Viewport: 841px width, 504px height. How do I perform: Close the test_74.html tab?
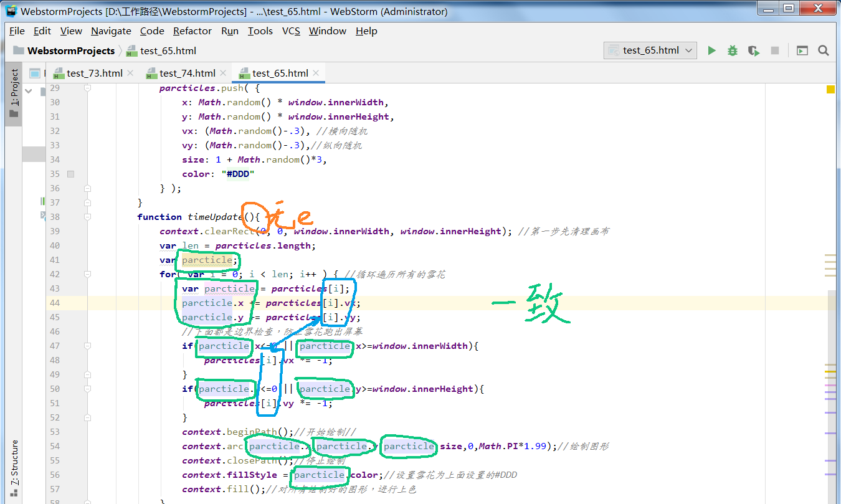click(223, 73)
